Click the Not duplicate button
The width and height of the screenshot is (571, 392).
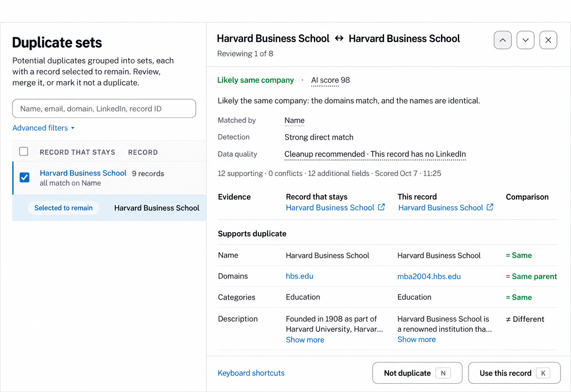(417, 373)
